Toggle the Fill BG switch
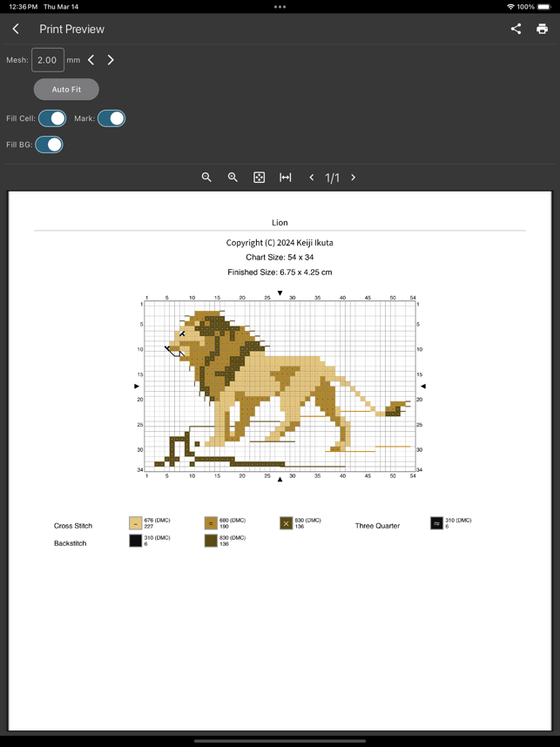The height and width of the screenshot is (747, 560). click(x=49, y=145)
